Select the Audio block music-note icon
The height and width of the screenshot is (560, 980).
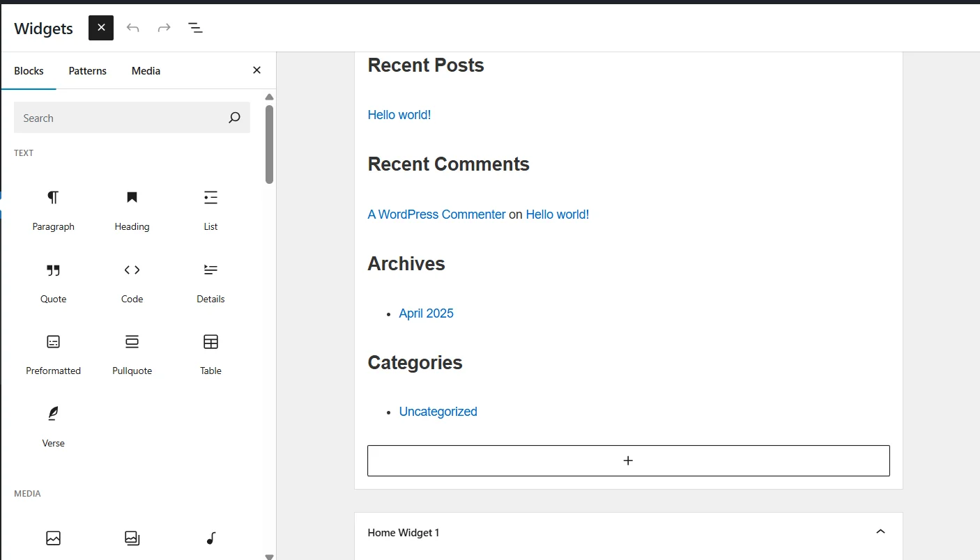[210, 538]
